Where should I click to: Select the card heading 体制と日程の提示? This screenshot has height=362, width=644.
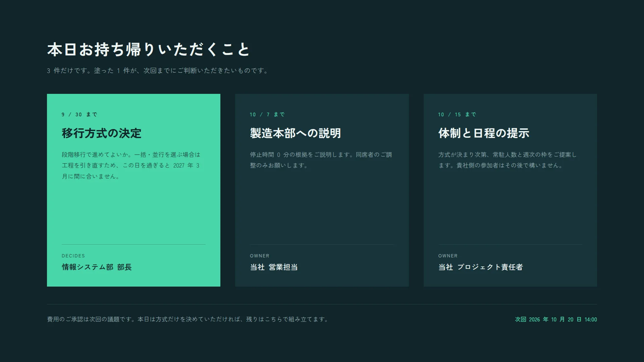[x=484, y=133]
